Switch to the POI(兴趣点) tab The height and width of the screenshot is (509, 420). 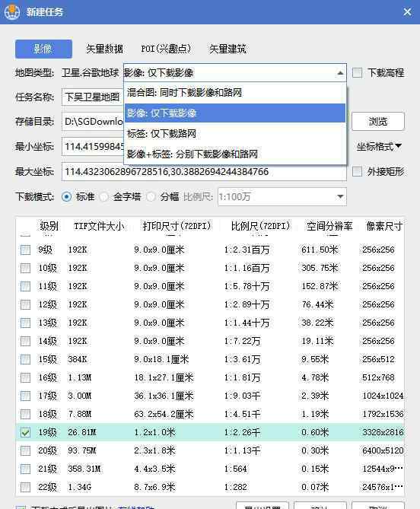pos(166,49)
